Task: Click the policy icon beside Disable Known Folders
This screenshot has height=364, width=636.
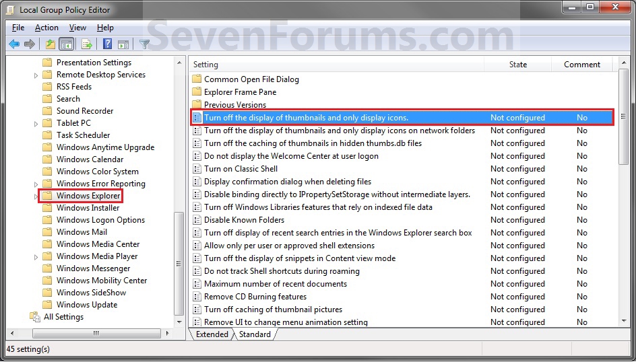Action: (x=197, y=220)
